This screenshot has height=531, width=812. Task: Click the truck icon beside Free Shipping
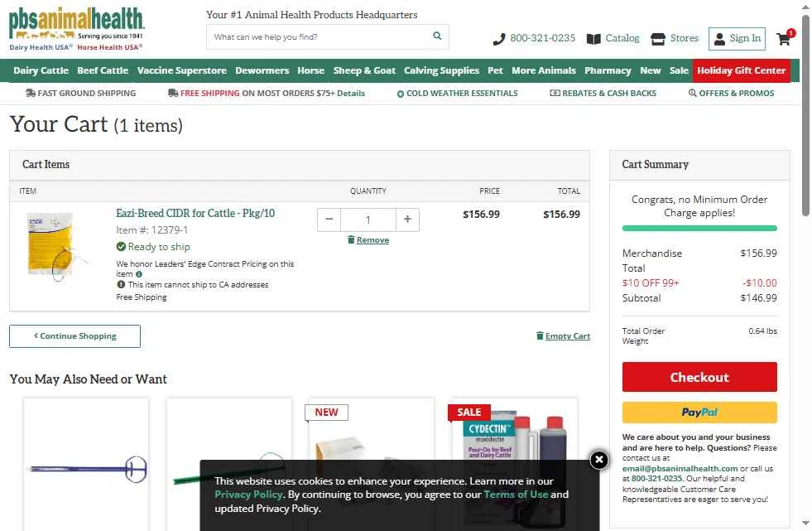point(173,94)
